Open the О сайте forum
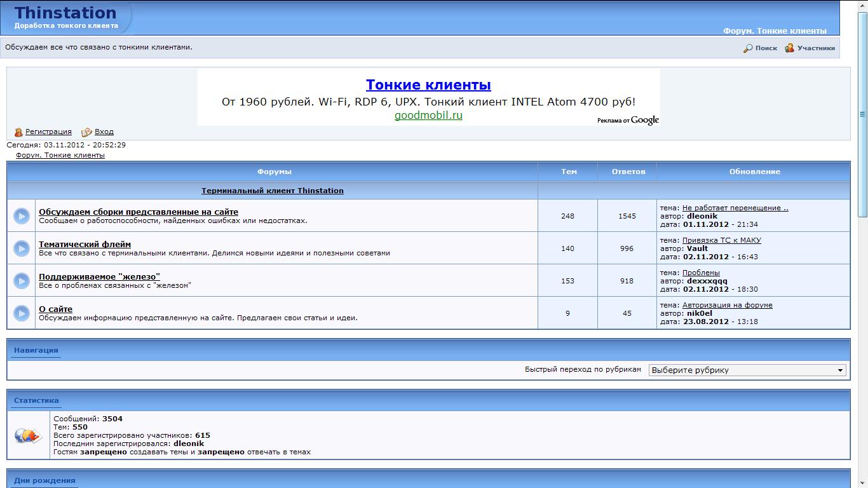Screen dimensions: 868x488 (56, 309)
